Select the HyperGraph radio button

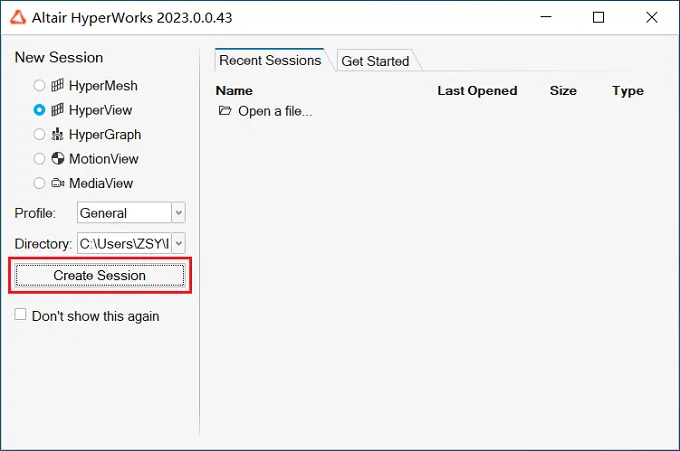[x=39, y=134]
